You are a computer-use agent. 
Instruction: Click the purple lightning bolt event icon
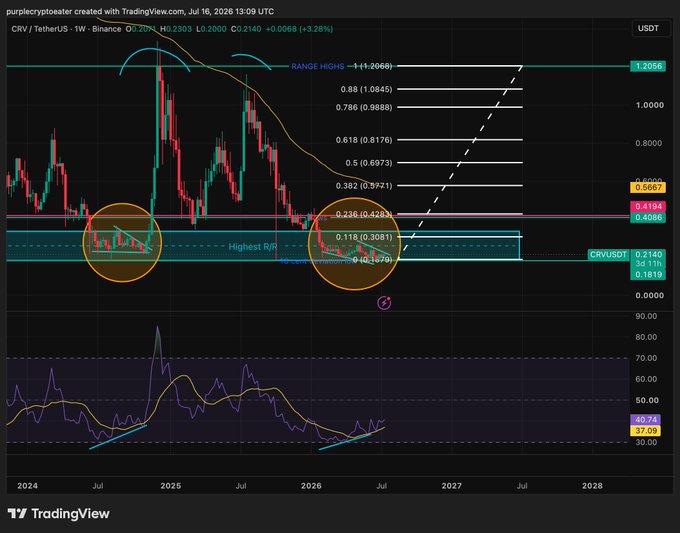[384, 303]
